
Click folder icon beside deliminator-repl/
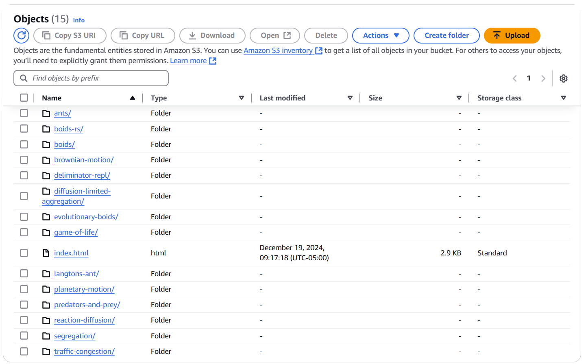[x=46, y=175]
